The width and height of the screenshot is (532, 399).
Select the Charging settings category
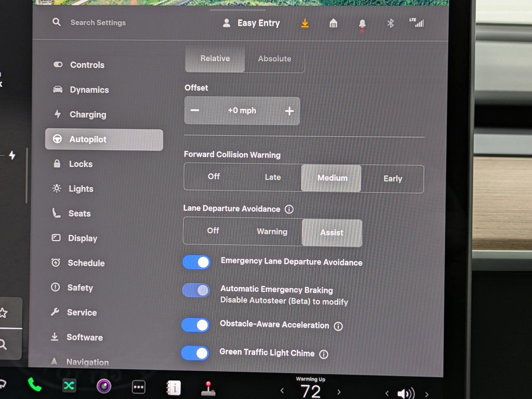(x=88, y=114)
